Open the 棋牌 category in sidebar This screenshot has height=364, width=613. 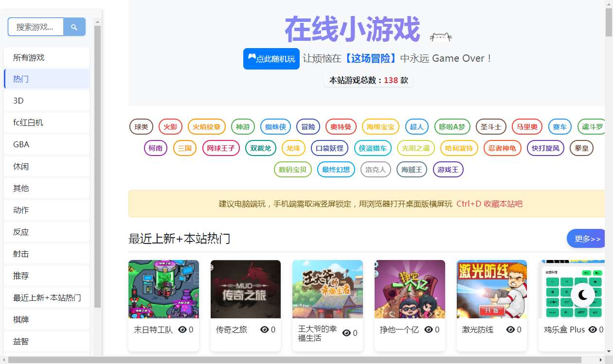coord(47,319)
